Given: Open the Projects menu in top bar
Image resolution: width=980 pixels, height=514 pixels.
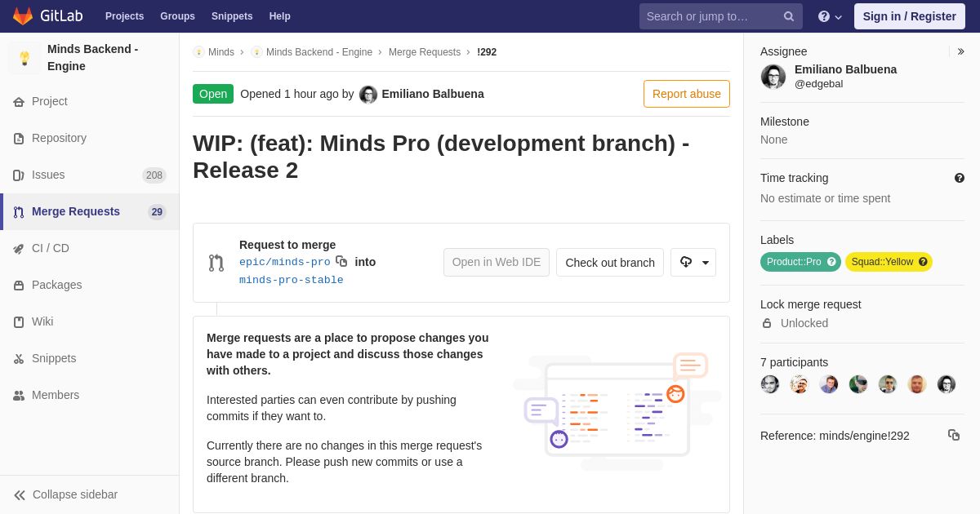Looking at the screenshot, I should coord(124,16).
